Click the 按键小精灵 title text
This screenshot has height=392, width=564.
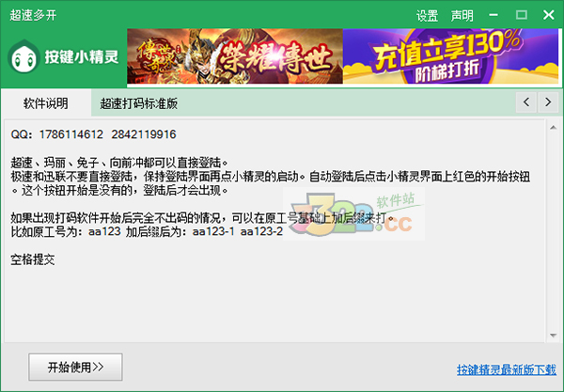coord(82,56)
